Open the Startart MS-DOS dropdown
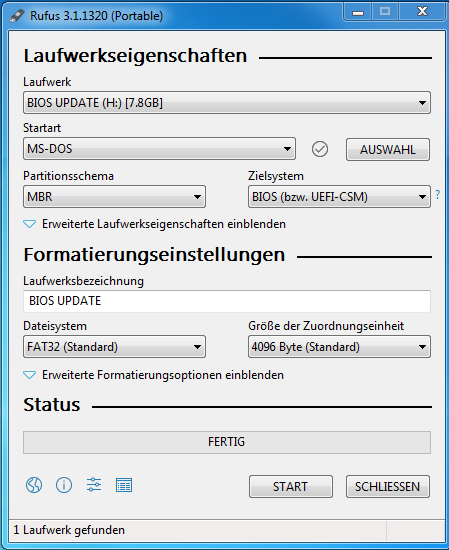The height and width of the screenshot is (550, 449). point(159,149)
